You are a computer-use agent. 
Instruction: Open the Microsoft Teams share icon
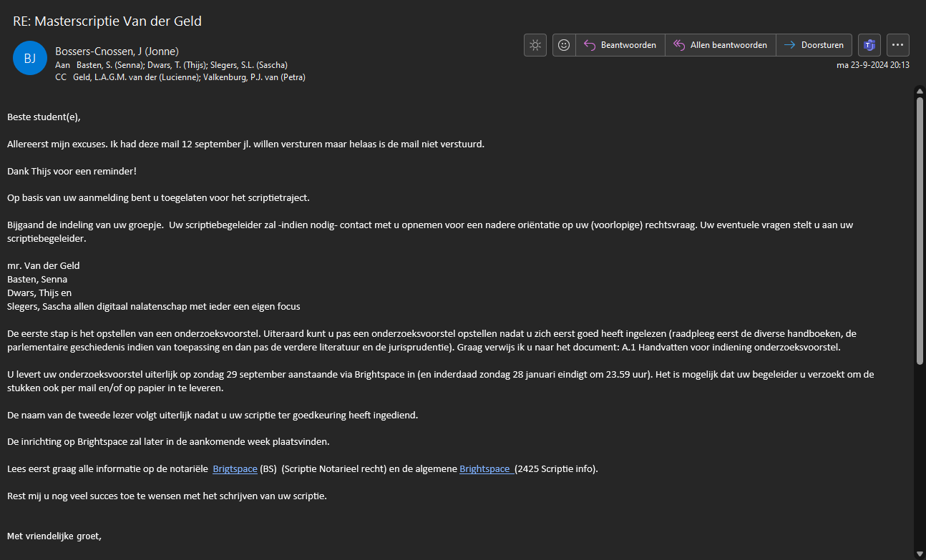click(869, 45)
